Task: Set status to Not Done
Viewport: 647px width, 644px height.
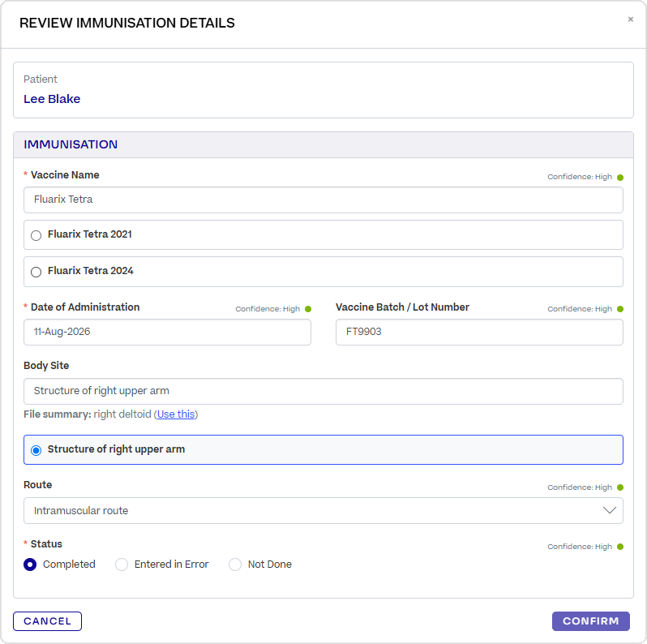Action: click(235, 565)
